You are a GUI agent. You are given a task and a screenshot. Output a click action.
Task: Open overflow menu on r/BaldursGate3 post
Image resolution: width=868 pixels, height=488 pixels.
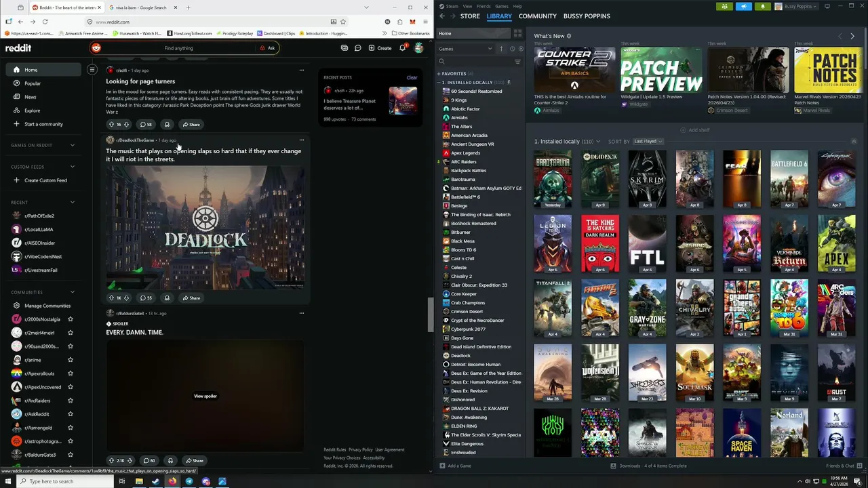click(x=302, y=313)
